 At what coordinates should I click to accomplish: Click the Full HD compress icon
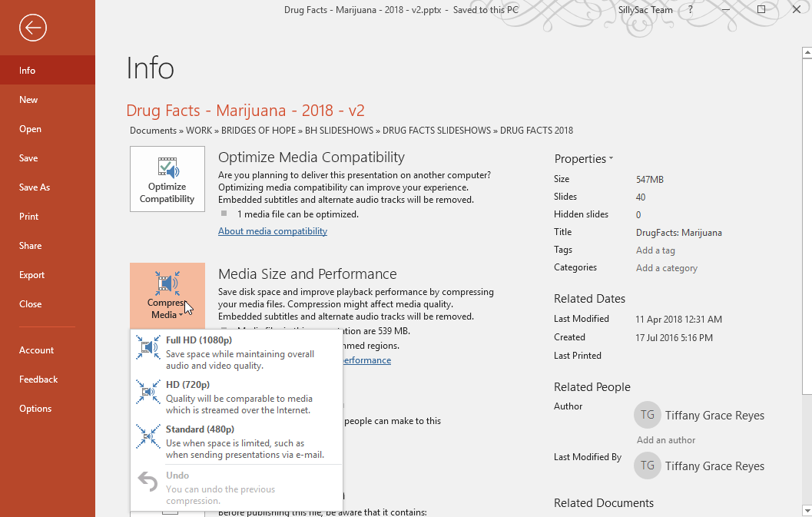pos(148,347)
